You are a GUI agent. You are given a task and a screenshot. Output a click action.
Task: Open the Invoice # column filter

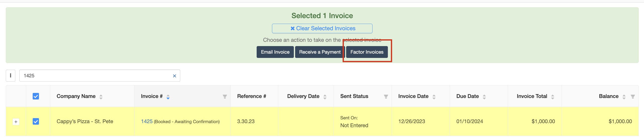click(225, 96)
